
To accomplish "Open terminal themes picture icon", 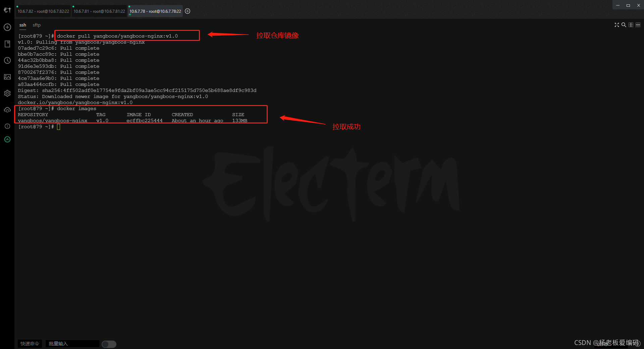I will pos(7,77).
